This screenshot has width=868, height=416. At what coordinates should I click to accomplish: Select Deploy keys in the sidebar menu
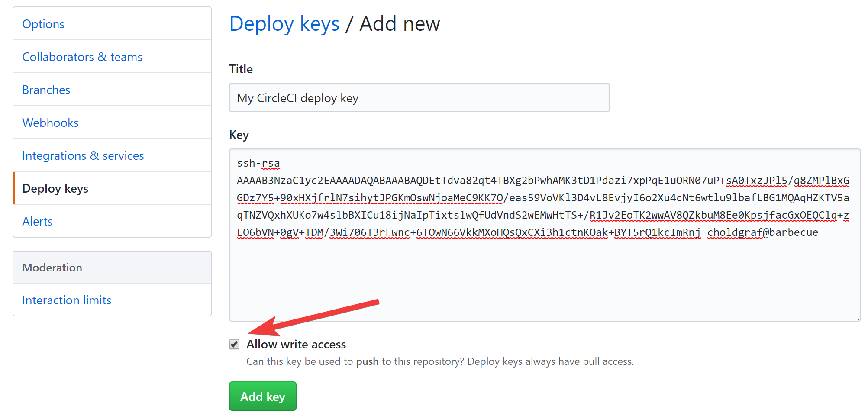(55, 189)
